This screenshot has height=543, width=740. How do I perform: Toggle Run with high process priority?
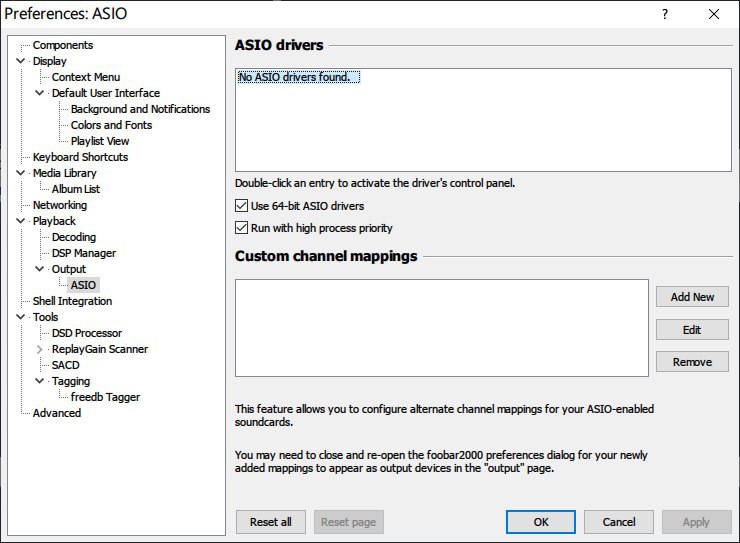tap(241, 228)
